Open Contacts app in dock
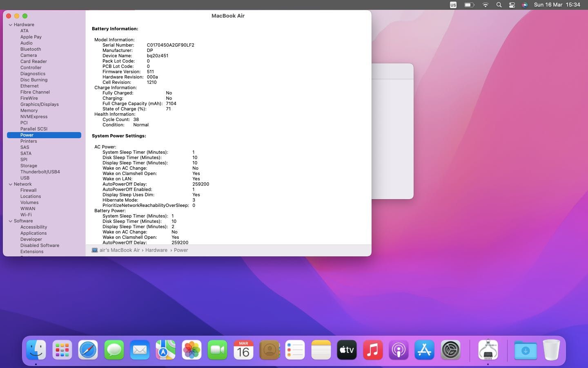 pos(269,350)
